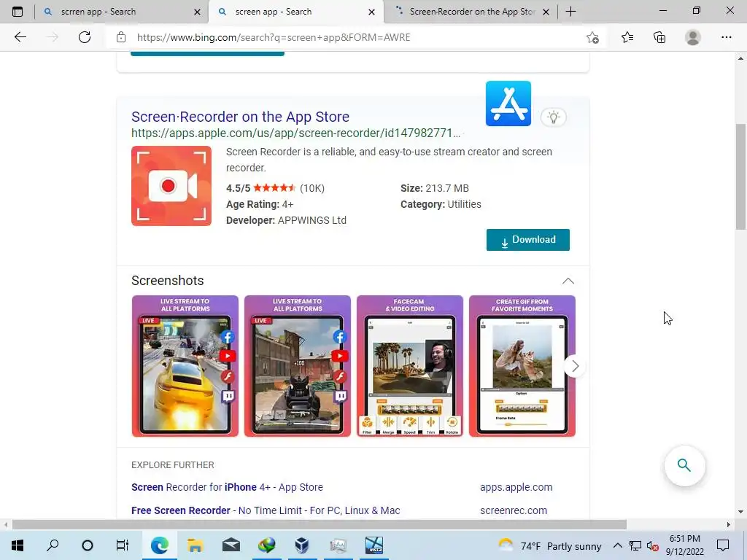This screenshot has height=560, width=747.
Task: Add this page to favorites star-plus icon
Action: [592, 37]
